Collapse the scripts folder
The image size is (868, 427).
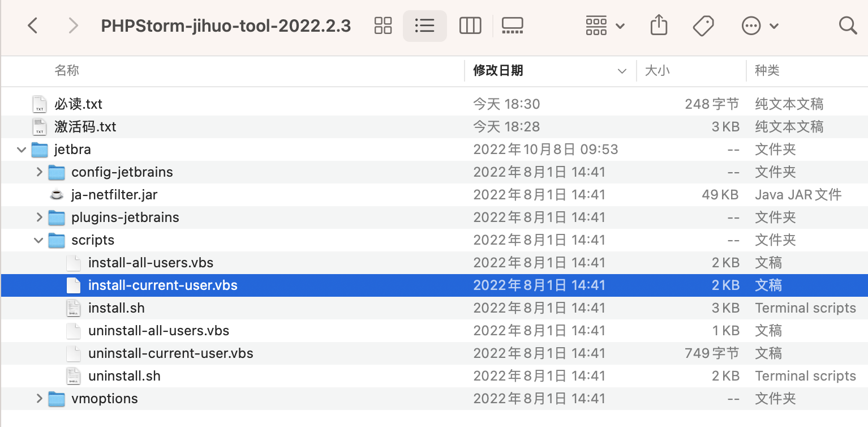38,240
